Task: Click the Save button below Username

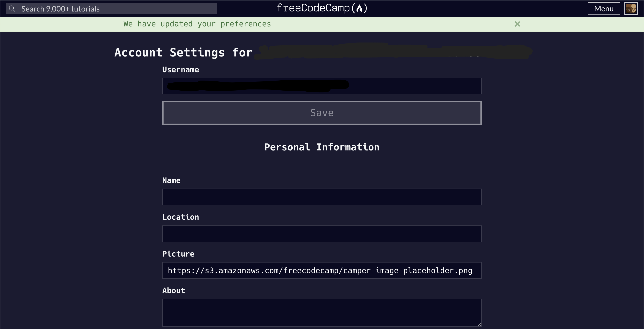Action: coord(322,113)
